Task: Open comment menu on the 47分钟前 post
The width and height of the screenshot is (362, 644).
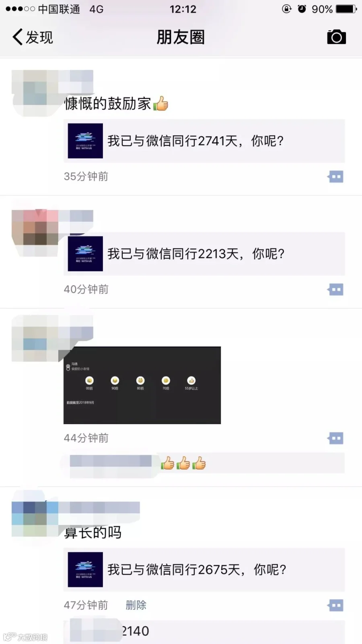Action: (x=335, y=605)
